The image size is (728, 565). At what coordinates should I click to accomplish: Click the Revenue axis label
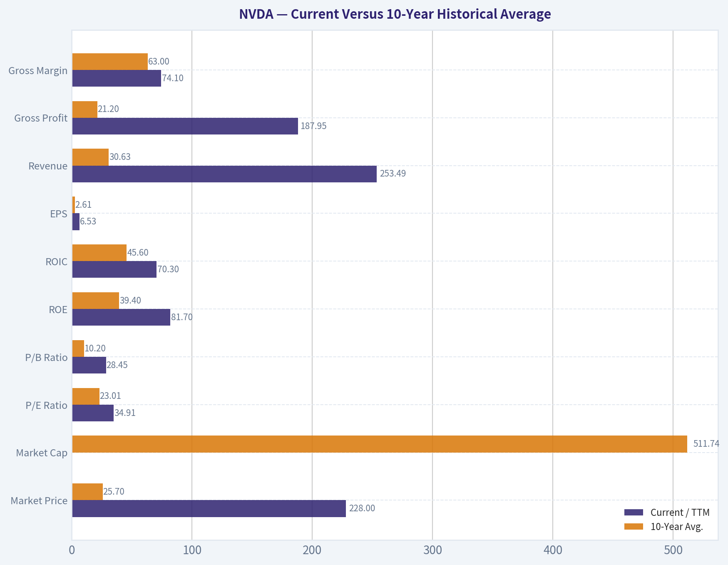click(48, 166)
